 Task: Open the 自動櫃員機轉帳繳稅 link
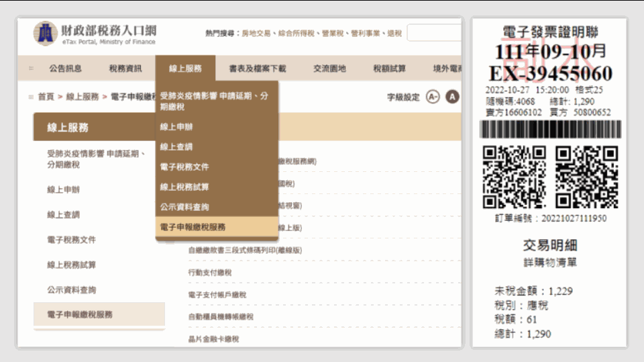click(221, 317)
